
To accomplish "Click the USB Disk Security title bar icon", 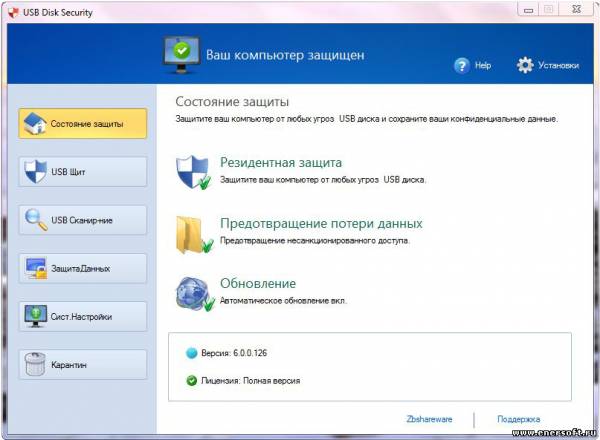I will pyautogui.click(x=13, y=13).
